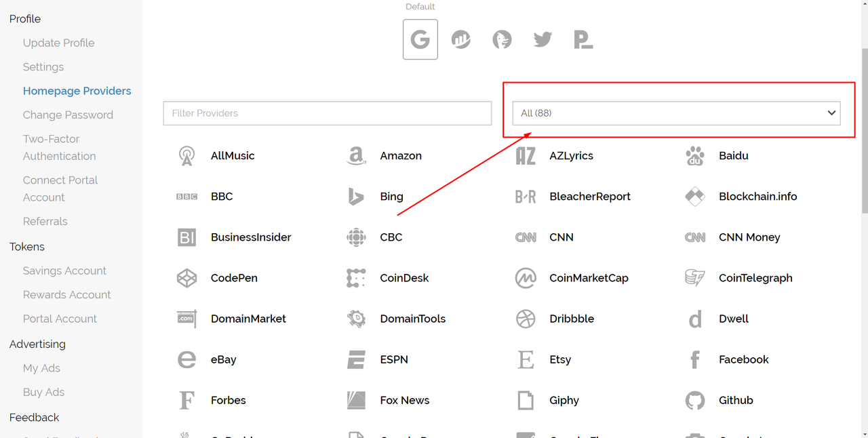The image size is (868, 438).
Task: Pick the DuckDuckGo provider icon at top
Action: point(502,39)
